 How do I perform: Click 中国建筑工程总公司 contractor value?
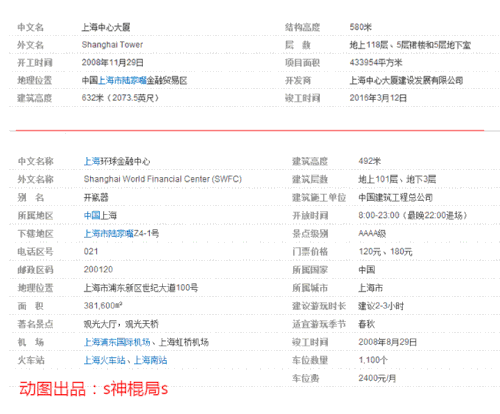click(396, 197)
